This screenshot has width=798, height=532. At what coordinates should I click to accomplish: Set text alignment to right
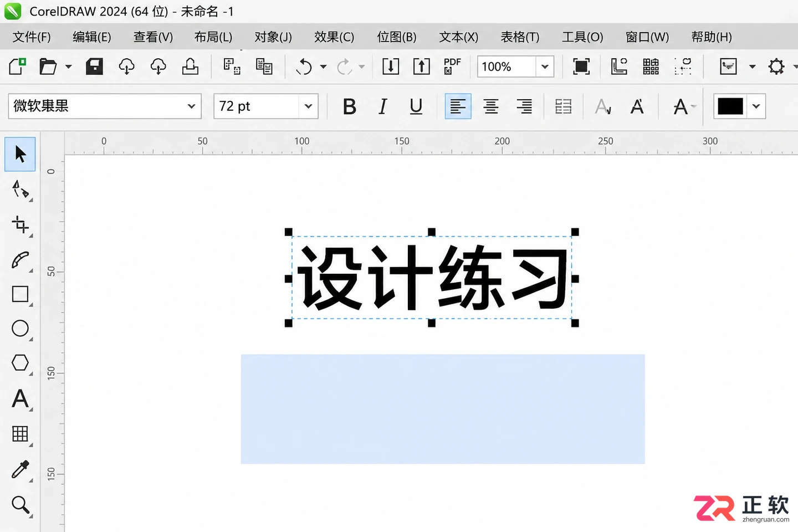point(524,106)
